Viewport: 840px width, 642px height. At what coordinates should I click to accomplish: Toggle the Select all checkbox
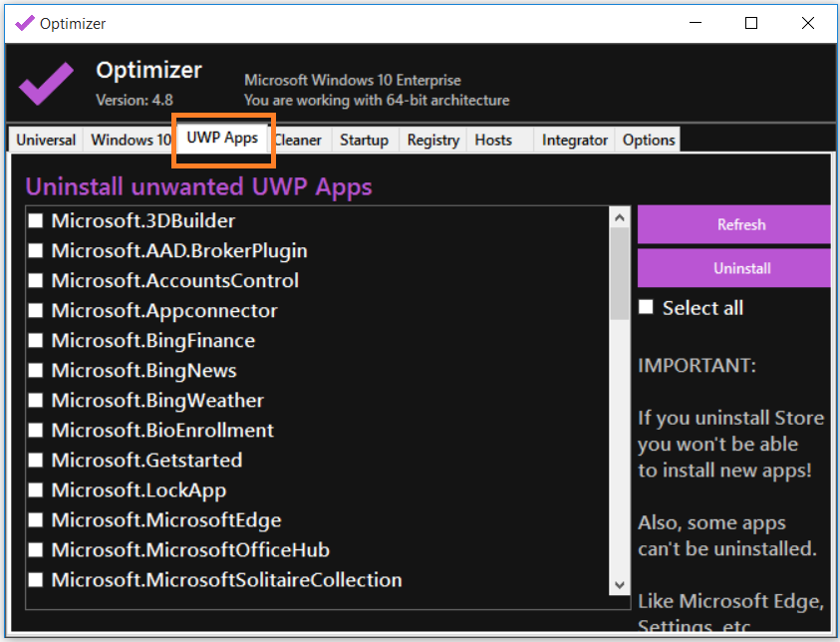(646, 308)
